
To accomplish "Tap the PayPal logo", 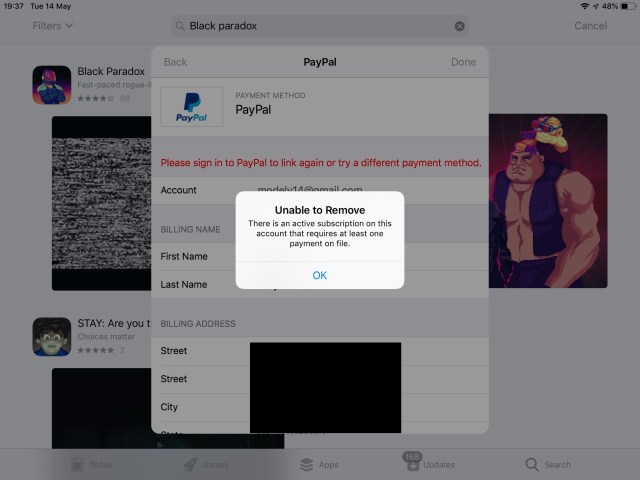I will pos(191,107).
